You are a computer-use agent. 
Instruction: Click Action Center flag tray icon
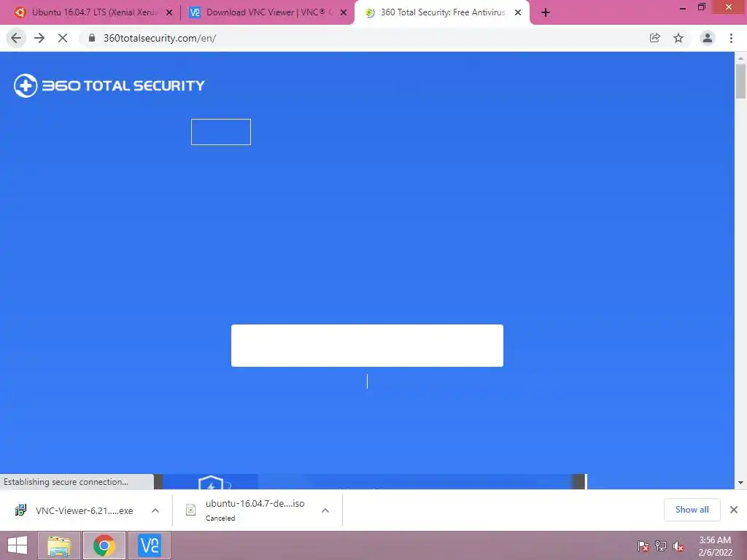click(x=643, y=546)
